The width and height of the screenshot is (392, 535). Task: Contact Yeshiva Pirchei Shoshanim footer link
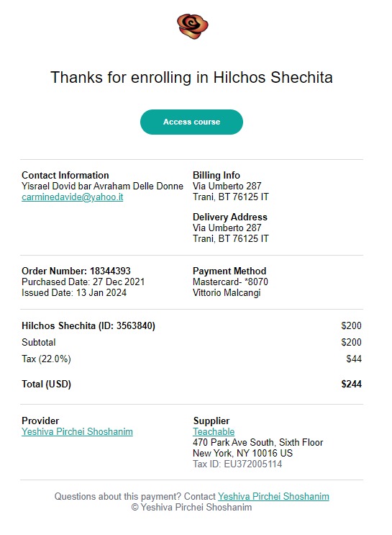pyautogui.click(x=273, y=496)
